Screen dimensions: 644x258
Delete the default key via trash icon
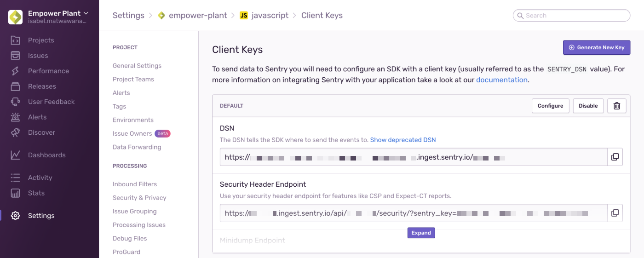coord(617,106)
